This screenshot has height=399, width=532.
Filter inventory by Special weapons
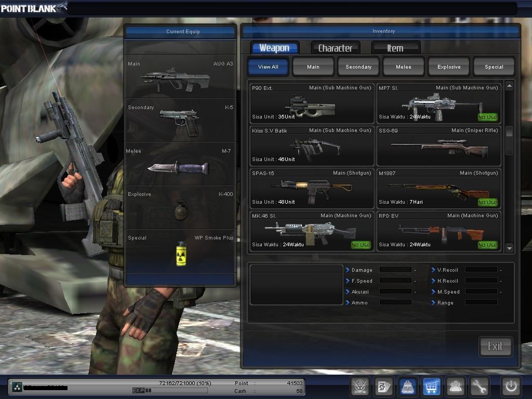(494, 67)
